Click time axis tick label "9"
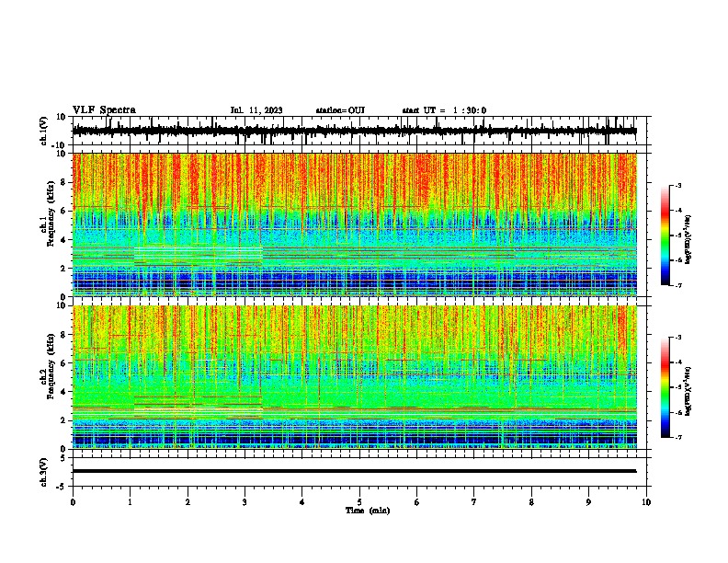Screen dimensions: 728x563 (588, 502)
